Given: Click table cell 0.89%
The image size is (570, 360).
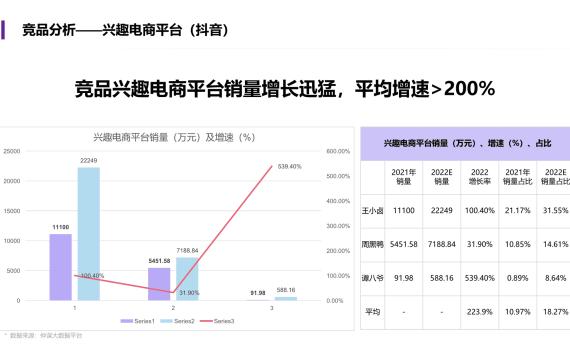Looking at the screenshot, I should pyautogui.click(x=518, y=278).
